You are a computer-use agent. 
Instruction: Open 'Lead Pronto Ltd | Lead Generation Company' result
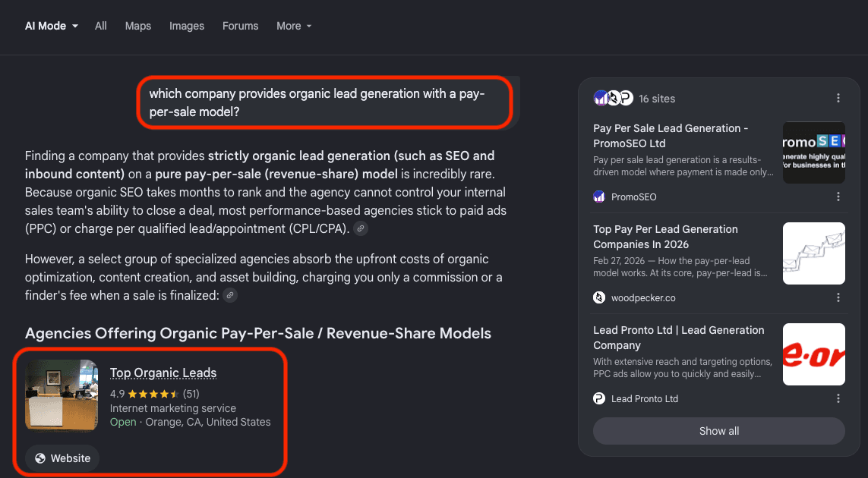pyautogui.click(x=679, y=338)
